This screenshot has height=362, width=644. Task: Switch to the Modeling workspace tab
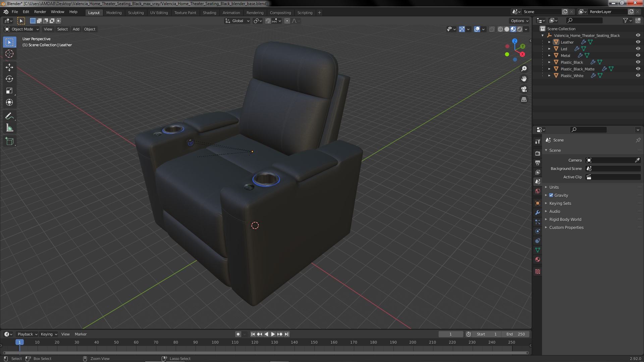click(114, 13)
